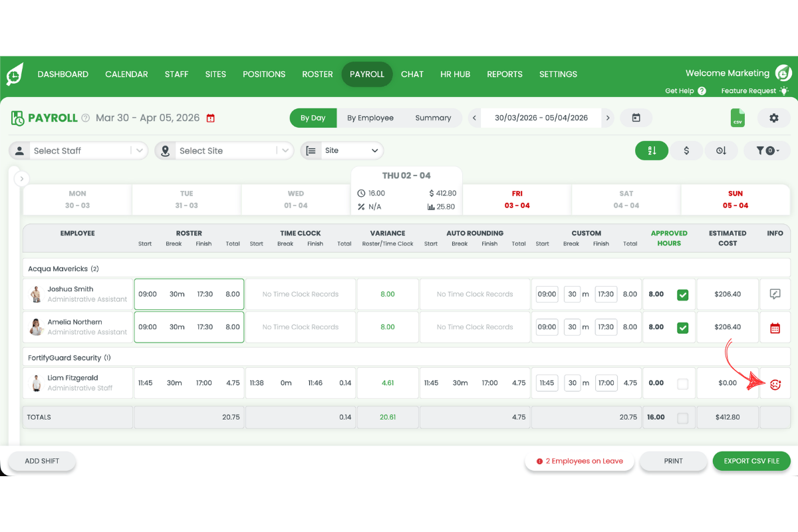
Task: Click Liam Fitzgerald's custom start time field
Action: tap(547, 383)
